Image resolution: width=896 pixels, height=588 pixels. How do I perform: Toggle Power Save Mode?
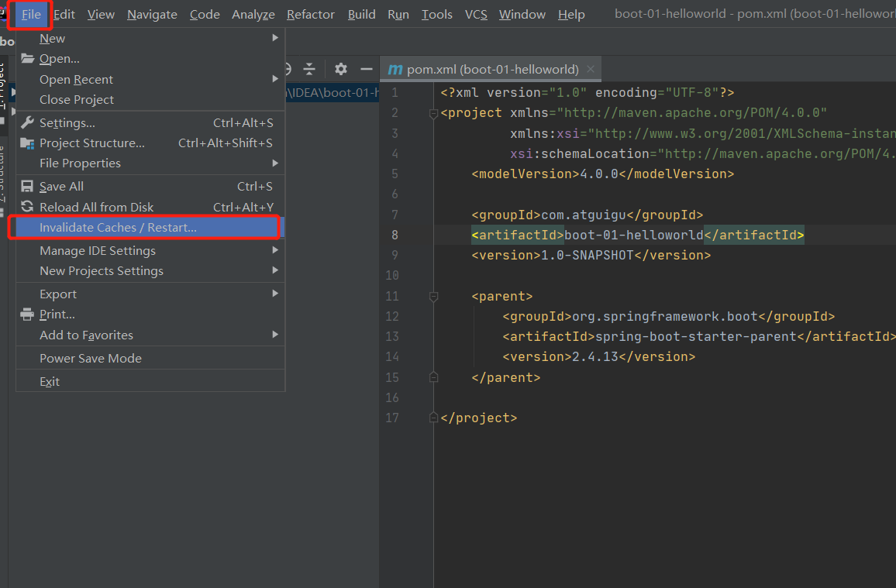[x=150, y=358]
